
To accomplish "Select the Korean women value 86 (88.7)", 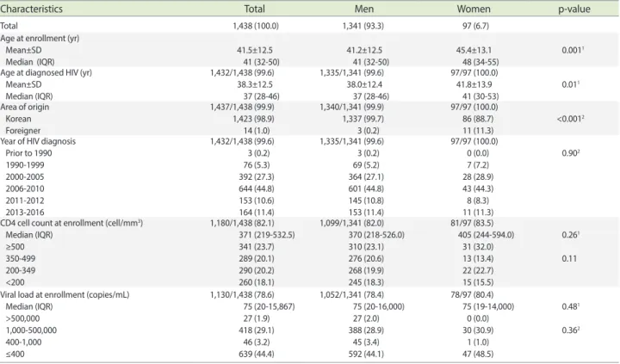I will click(x=478, y=119).
